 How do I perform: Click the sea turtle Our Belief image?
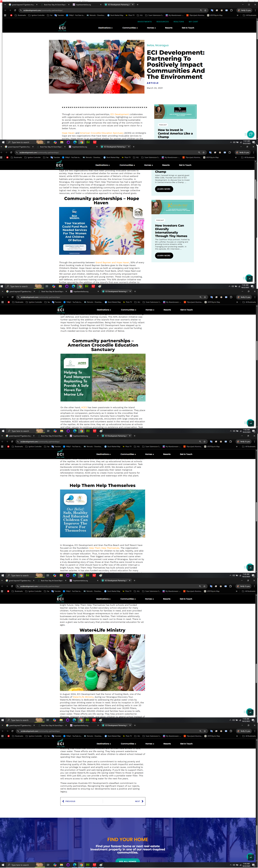pyautogui.click(x=103, y=513)
